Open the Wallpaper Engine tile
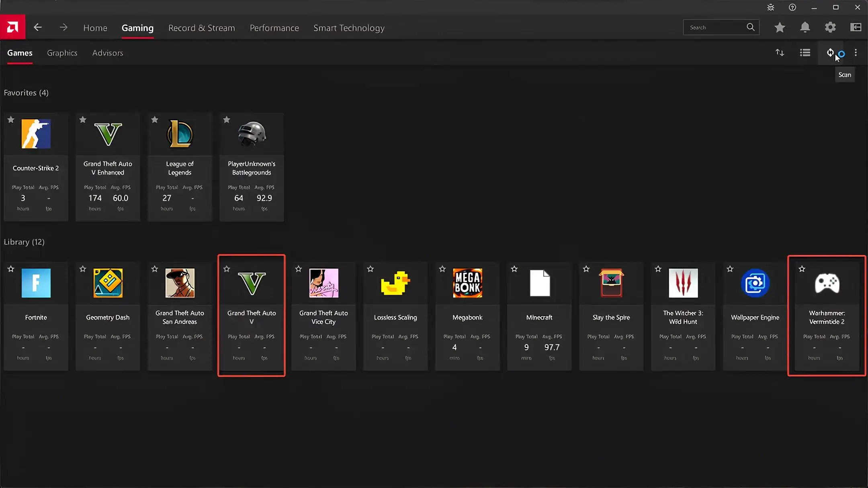Viewport: 868px width, 488px height. pos(755,316)
